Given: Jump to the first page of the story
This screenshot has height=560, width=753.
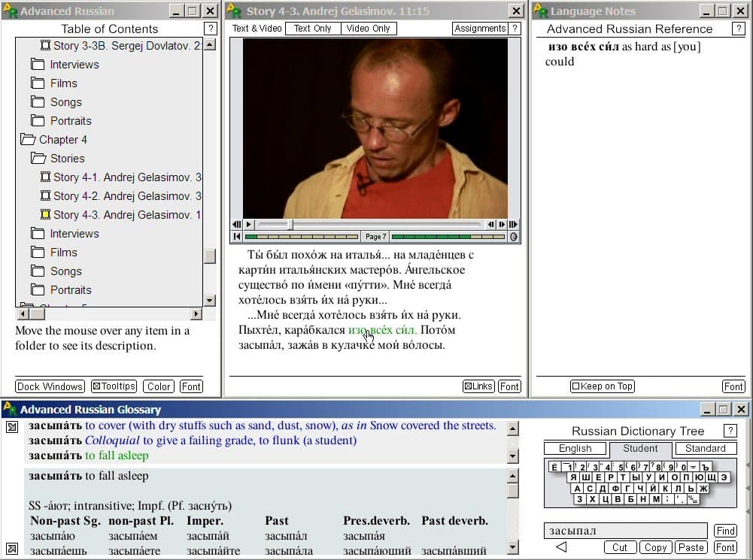Looking at the screenshot, I should [x=237, y=237].
